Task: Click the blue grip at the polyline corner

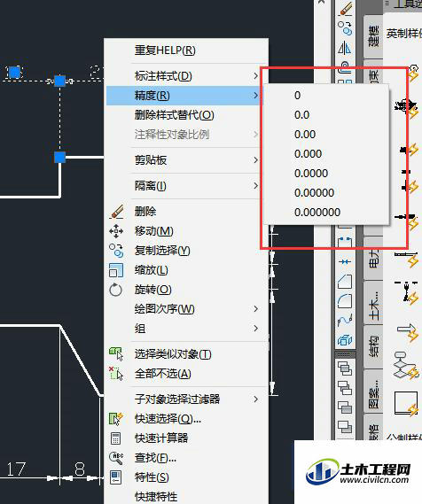Action: (x=59, y=158)
